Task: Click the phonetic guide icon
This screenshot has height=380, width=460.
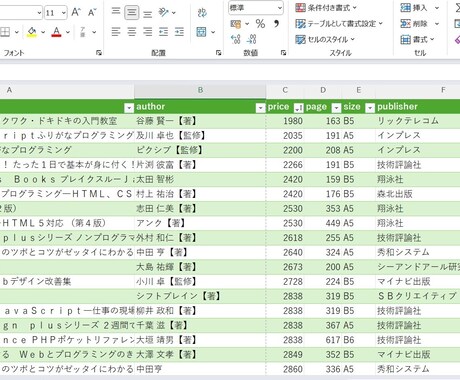Action: (x=83, y=32)
